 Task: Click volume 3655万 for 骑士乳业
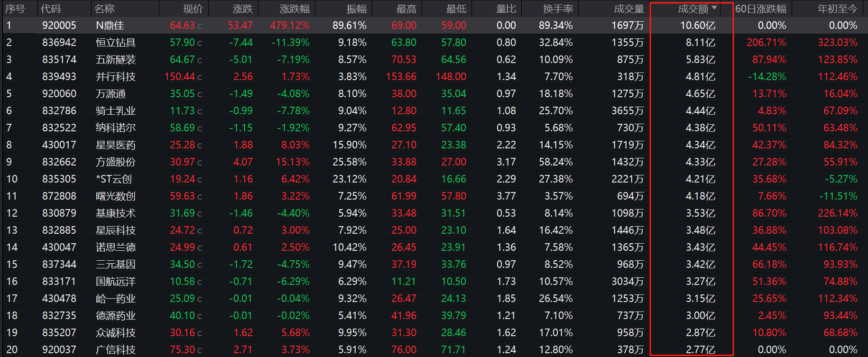(x=628, y=111)
